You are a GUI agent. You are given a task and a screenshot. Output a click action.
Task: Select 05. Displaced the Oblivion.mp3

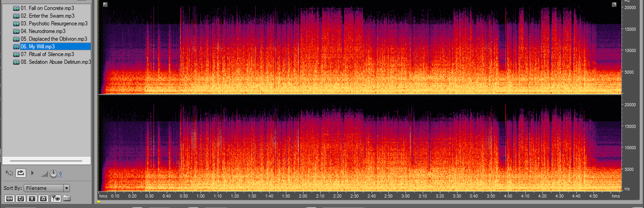click(54, 39)
